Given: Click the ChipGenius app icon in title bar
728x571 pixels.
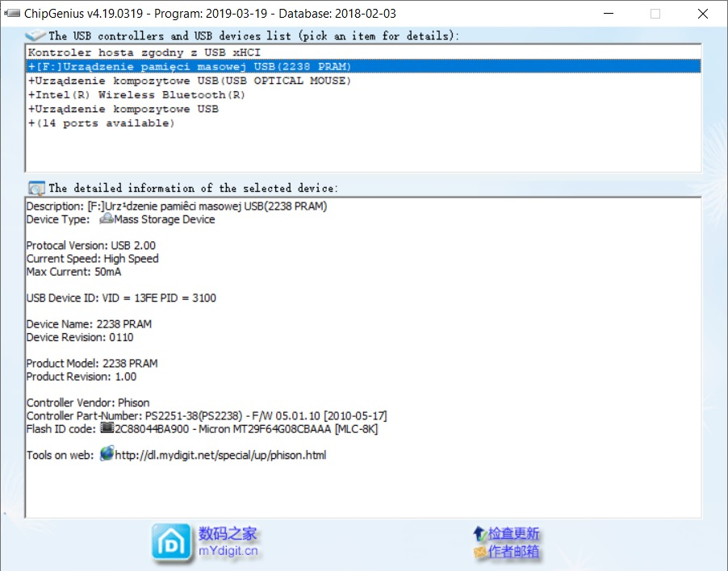Looking at the screenshot, I should pos(12,14).
